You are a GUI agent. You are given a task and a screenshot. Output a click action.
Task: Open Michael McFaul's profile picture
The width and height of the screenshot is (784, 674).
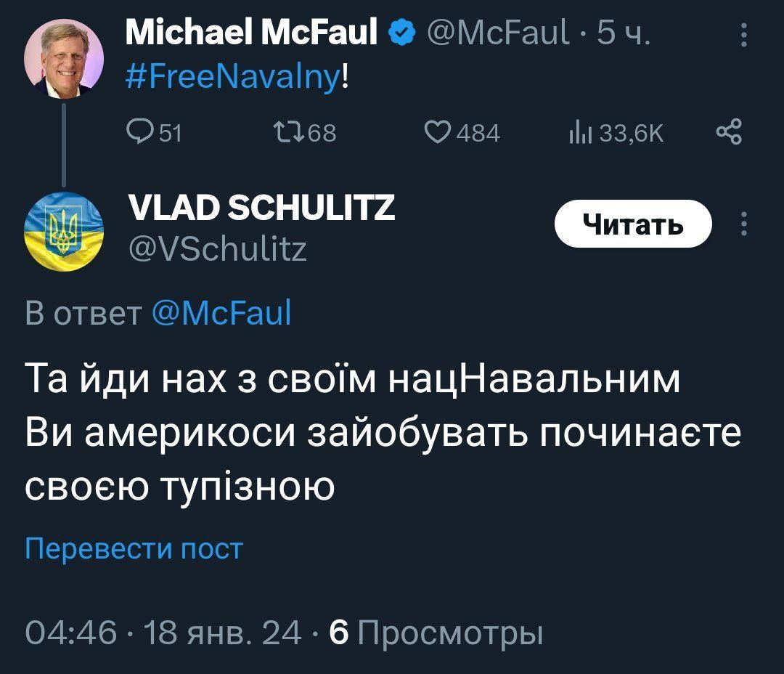(x=64, y=59)
